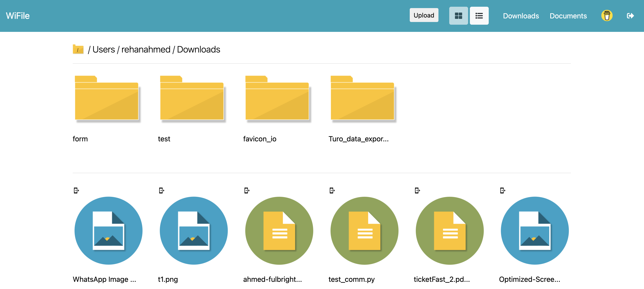Screen dimensions: 644x289
Task: Switch to list view layout
Action: [479, 16]
